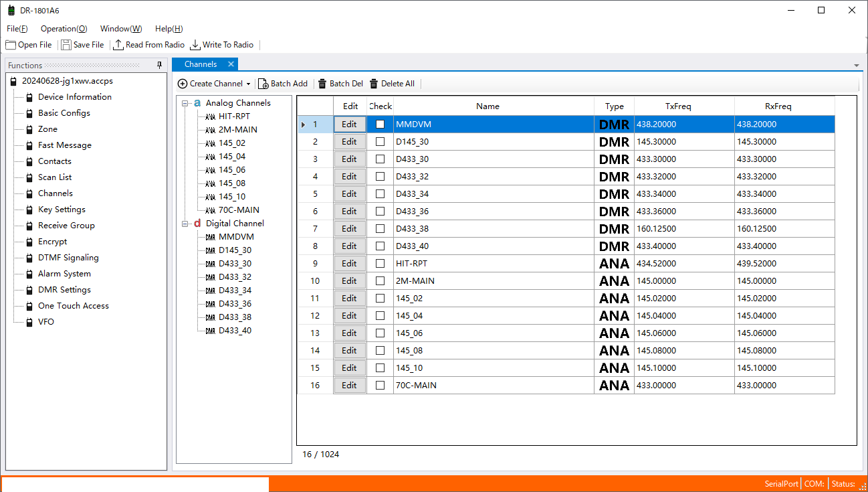Image resolution: width=868 pixels, height=492 pixels.
Task: Select 145_08 in the Analog Channels tree
Action: pos(231,183)
